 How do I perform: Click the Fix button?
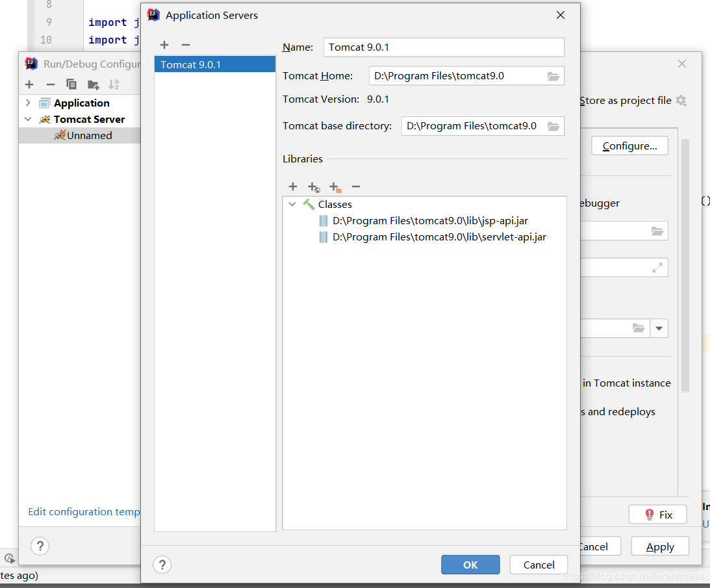658,515
